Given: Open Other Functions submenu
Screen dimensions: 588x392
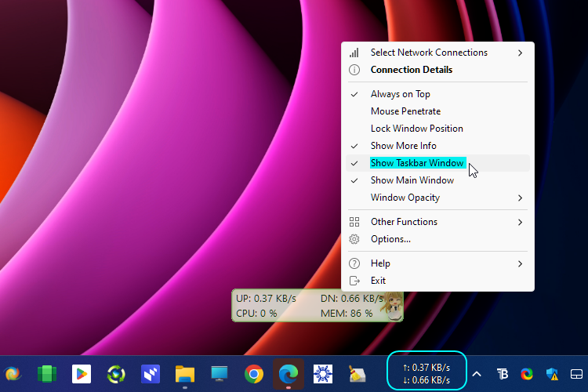Looking at the screenshot, I should 437,222.
